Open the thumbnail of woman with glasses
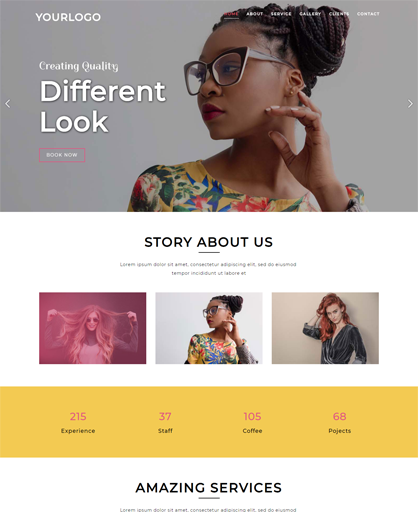 click(209, 328)
